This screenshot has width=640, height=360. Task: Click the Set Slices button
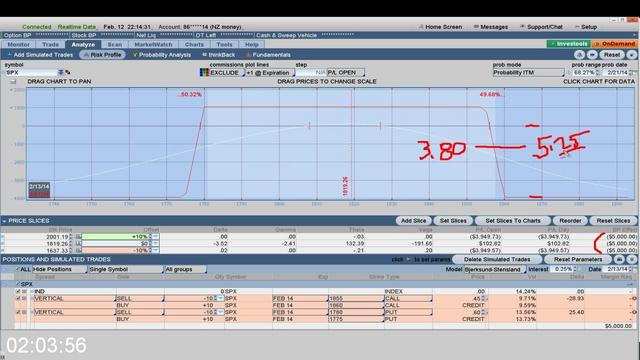click(x=453, y=220)
